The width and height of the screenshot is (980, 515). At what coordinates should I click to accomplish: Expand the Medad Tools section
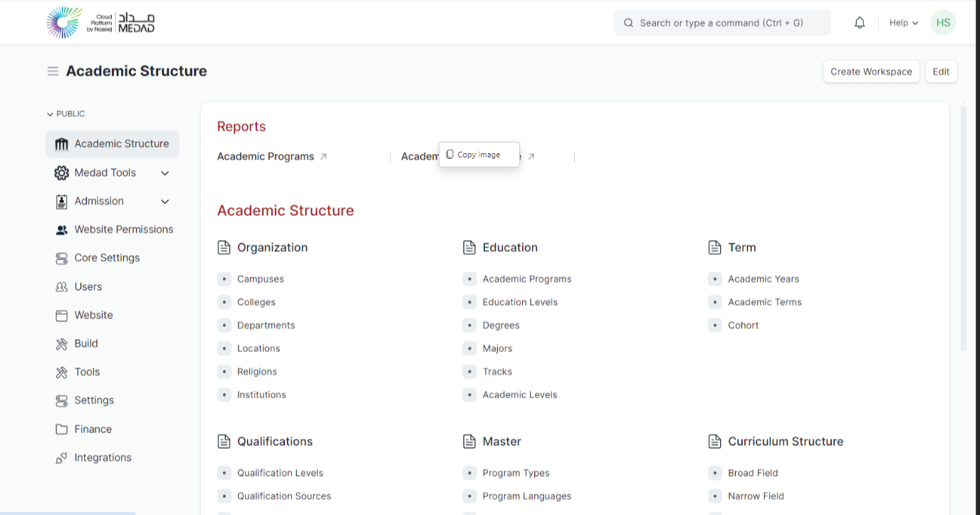(165, 172)
